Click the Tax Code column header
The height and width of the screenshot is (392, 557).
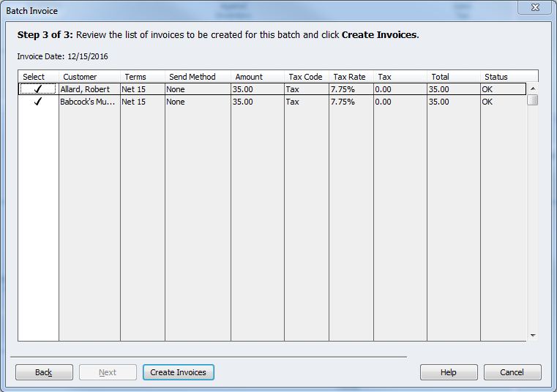(x=305, y=77)
